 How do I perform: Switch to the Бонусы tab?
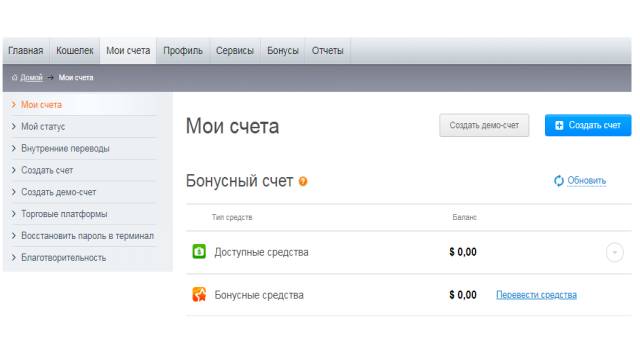tap(283, 51)
